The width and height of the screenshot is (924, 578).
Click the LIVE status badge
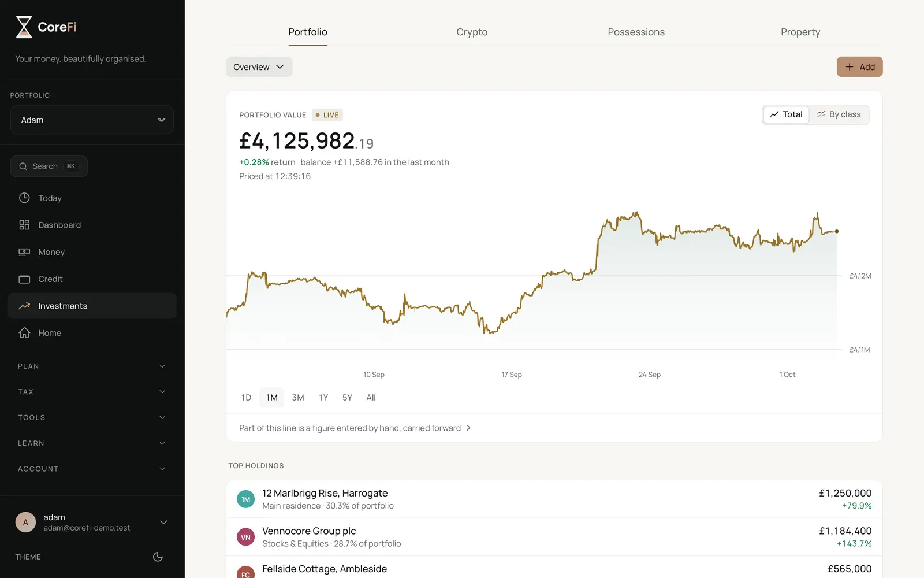pos(327,115)
